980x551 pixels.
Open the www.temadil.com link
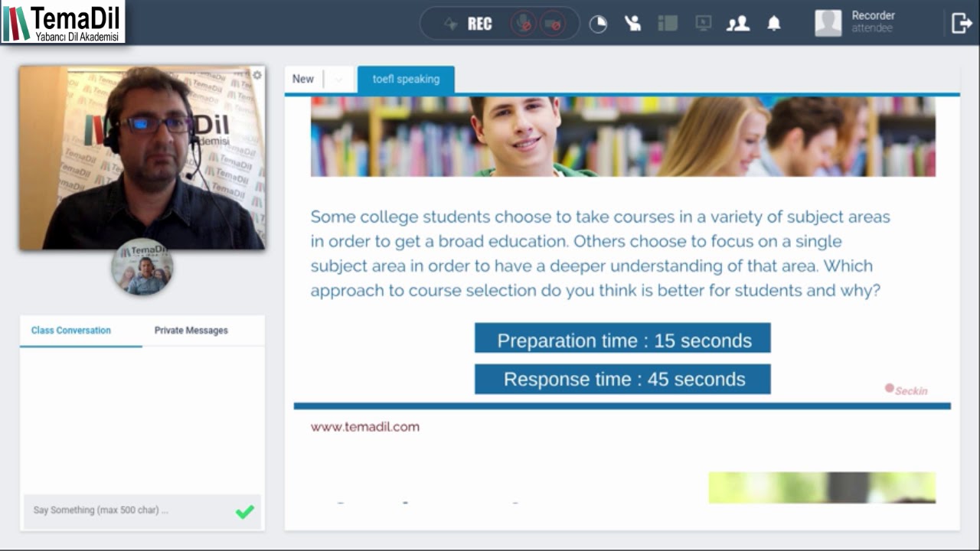click(365, 427)
